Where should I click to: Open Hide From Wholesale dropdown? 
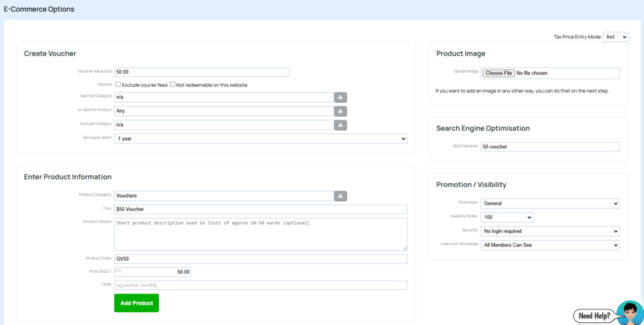550,245
